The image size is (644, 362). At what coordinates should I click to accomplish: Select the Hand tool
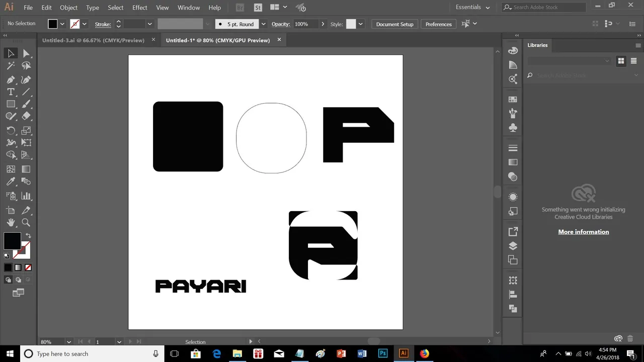(x=11, y=222)
